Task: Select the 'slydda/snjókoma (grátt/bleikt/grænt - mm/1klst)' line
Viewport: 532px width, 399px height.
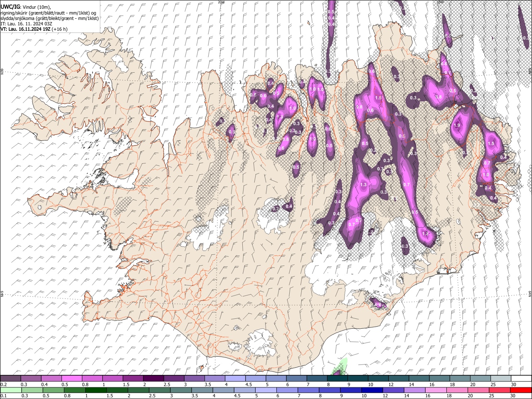Action: pyautogui.click(x=49, y=19)
